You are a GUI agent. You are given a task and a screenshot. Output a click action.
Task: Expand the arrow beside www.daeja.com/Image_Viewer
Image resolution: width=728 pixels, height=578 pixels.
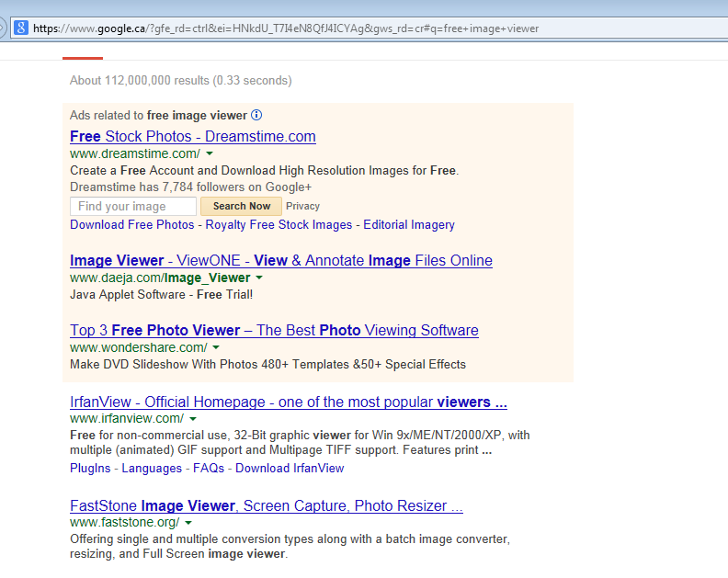tap(259, 278)
